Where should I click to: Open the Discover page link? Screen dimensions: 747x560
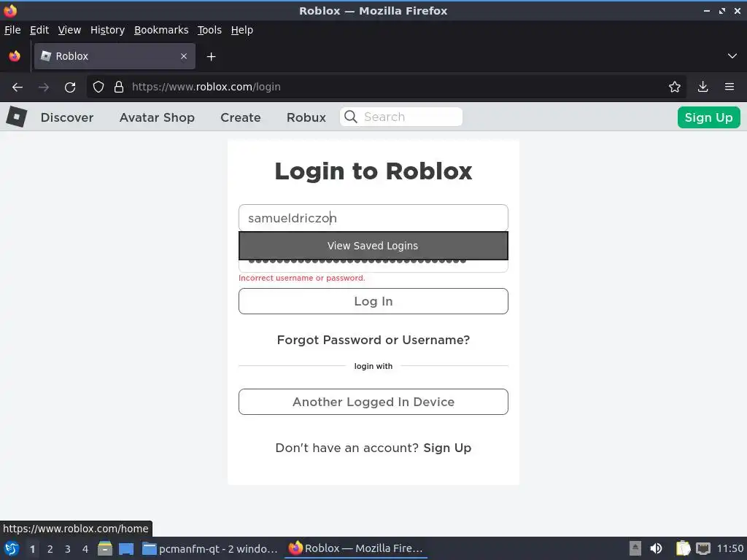click(67, 117)
